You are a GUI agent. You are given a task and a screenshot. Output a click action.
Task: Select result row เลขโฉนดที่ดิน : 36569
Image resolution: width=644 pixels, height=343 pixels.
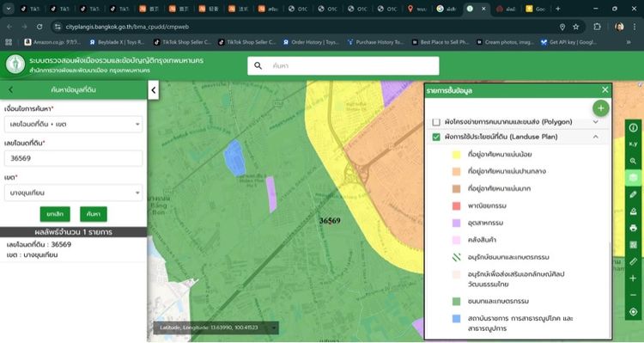74,249
